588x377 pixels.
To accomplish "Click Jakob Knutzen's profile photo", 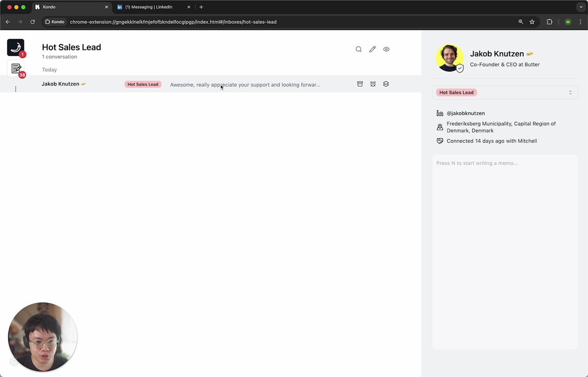I will coord(449,58).
